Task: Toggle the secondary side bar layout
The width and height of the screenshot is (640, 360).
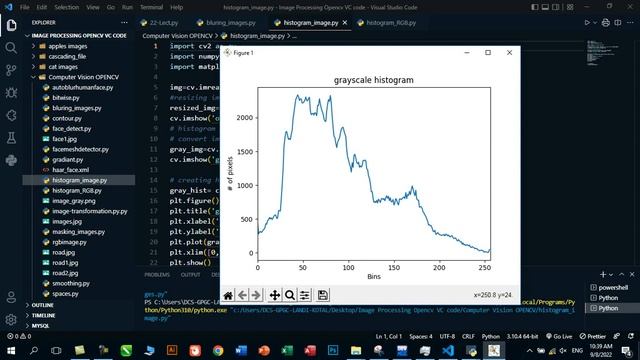Action: tap(556, 7)
